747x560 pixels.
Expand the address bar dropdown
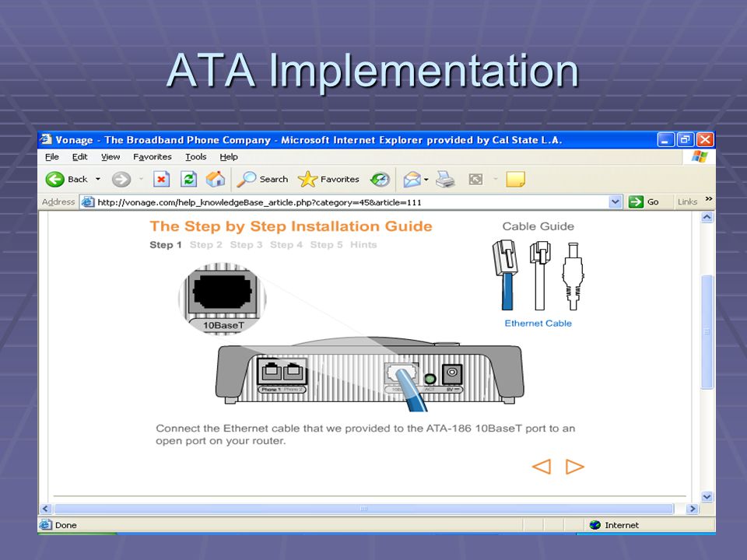click(615, 202)
